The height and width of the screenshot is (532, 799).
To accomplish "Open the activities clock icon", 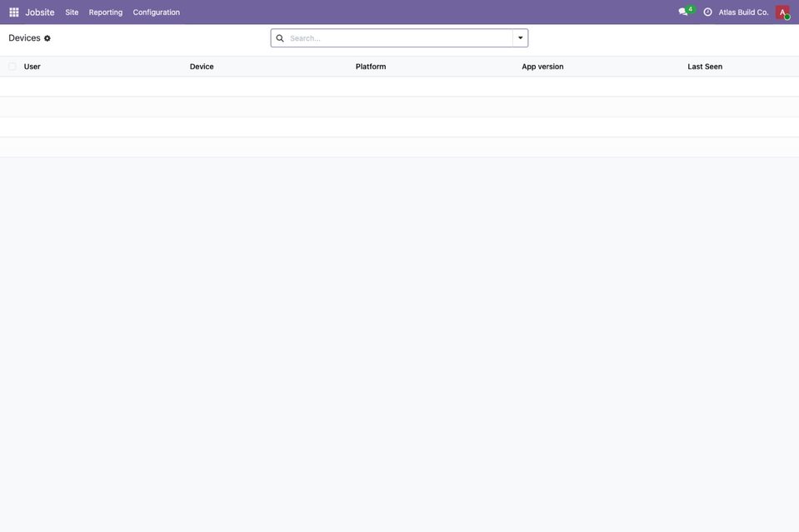I will tap(708, 12).
